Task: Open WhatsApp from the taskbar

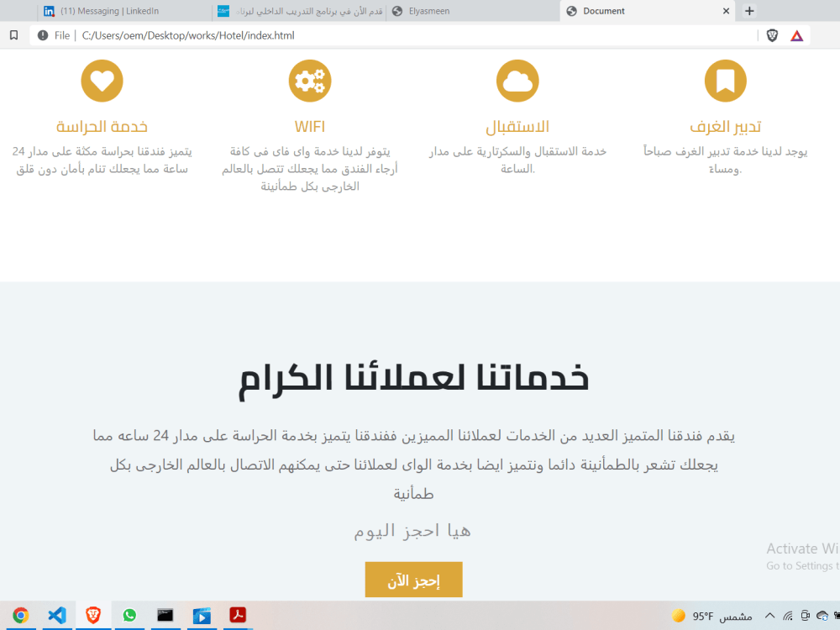Action: click(129, 615)
